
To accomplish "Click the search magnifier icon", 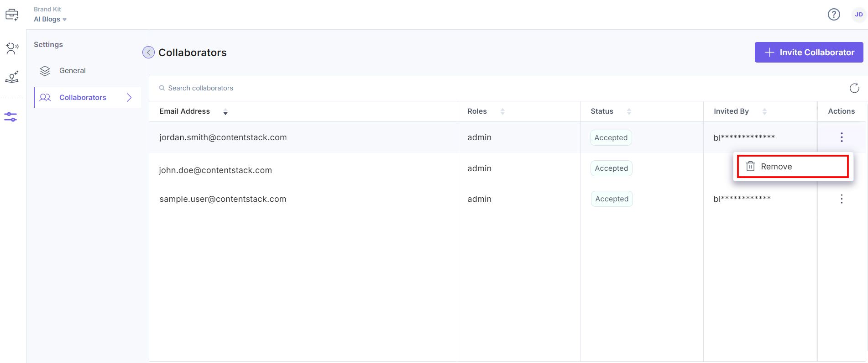I will 162,88.
